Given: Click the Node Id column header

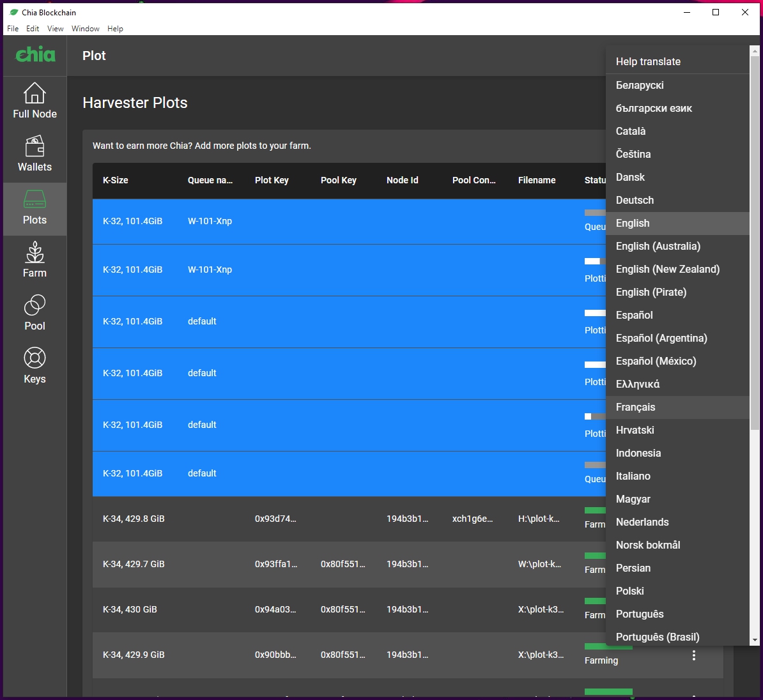Looking at the screenshot, I should [403, 180].
